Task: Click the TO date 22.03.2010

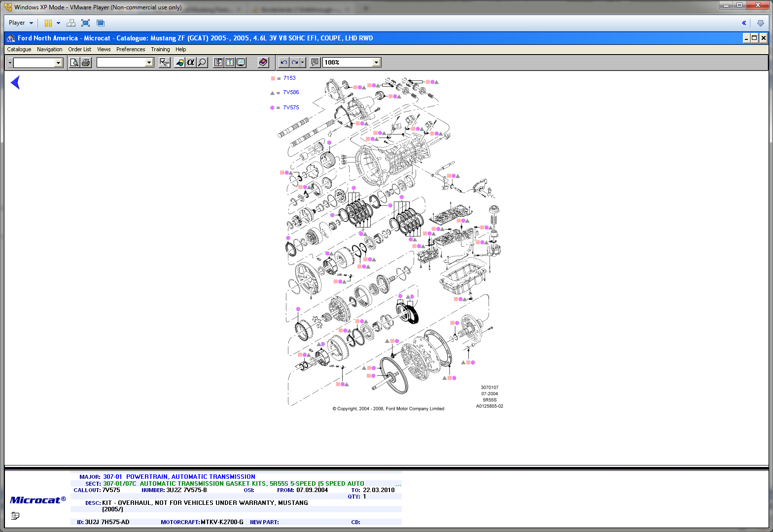Action: [x=379, y=490]
